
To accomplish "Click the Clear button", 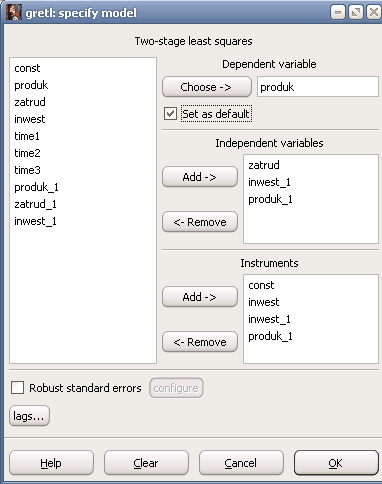I will pyautogui.click(x=146, y=463).
